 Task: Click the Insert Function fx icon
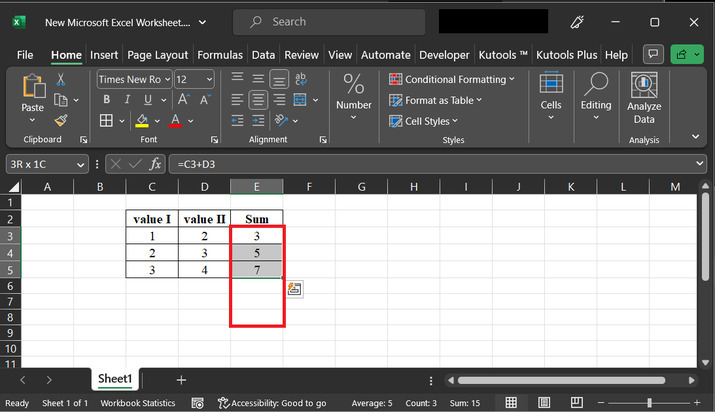pyautogui.click(x=155, y=164)
